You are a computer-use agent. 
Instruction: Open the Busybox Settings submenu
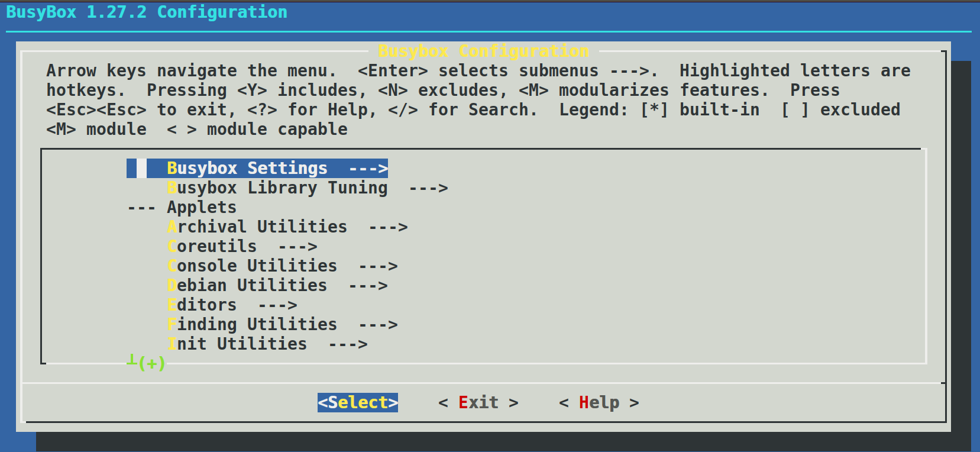click(257, 169)
